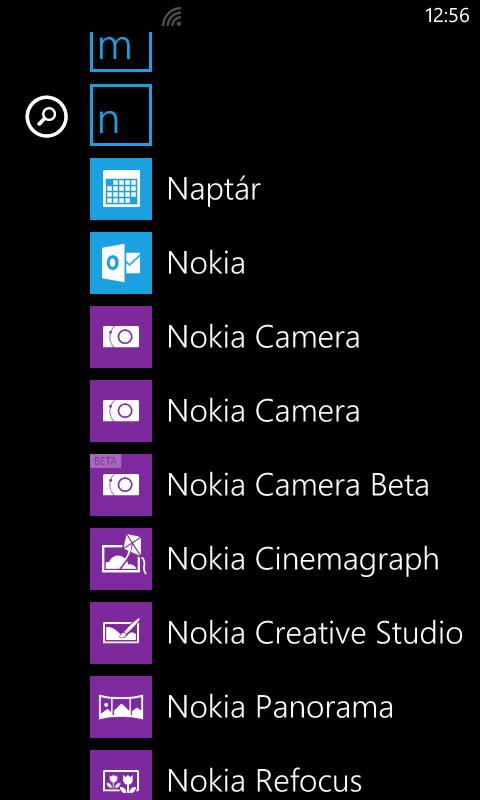Choose the Nokia Camera Beta label

click(298, 485)
